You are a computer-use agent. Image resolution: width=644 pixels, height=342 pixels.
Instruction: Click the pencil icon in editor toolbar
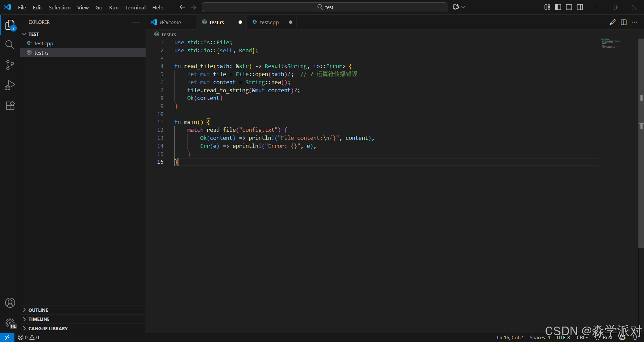tap(612, 22)
